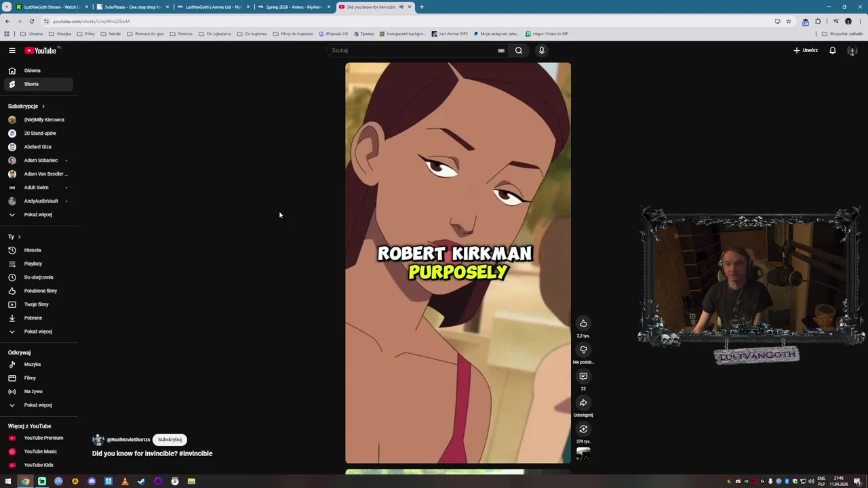The height and width of the screenshot is (488, 868).
Task: Click the #invincible hashtag
Action: tap(196, 453)
